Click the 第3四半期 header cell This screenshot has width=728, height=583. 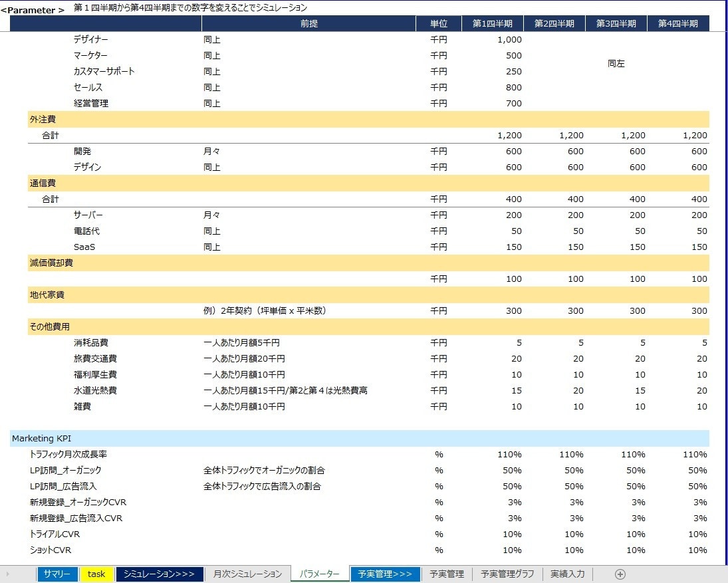pos(616,24)
